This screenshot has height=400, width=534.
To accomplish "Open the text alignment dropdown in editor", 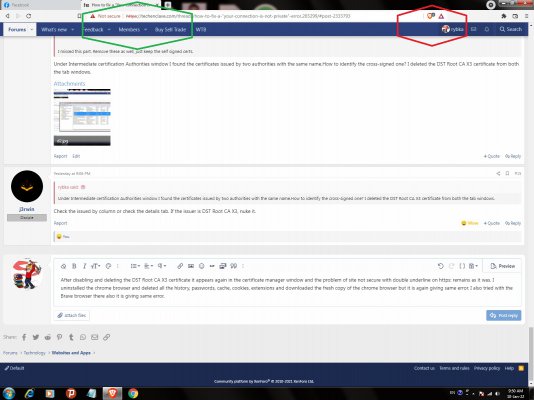I will coord(148,266).
